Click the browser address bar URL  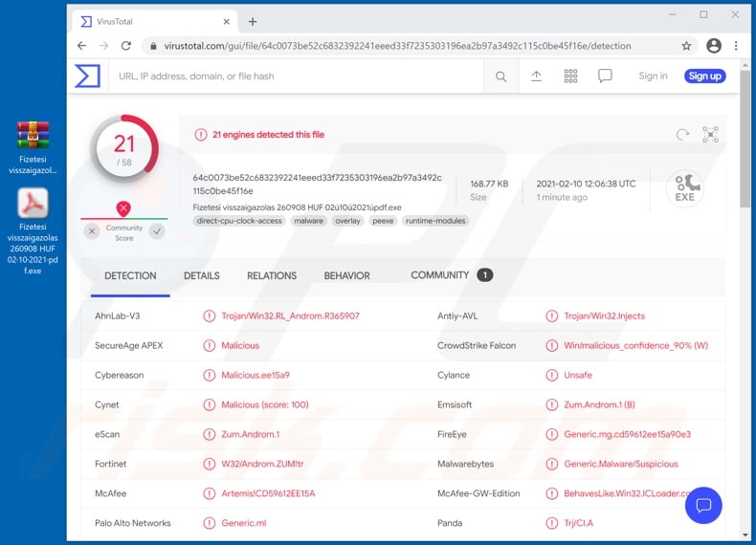(x=397, y=46)
